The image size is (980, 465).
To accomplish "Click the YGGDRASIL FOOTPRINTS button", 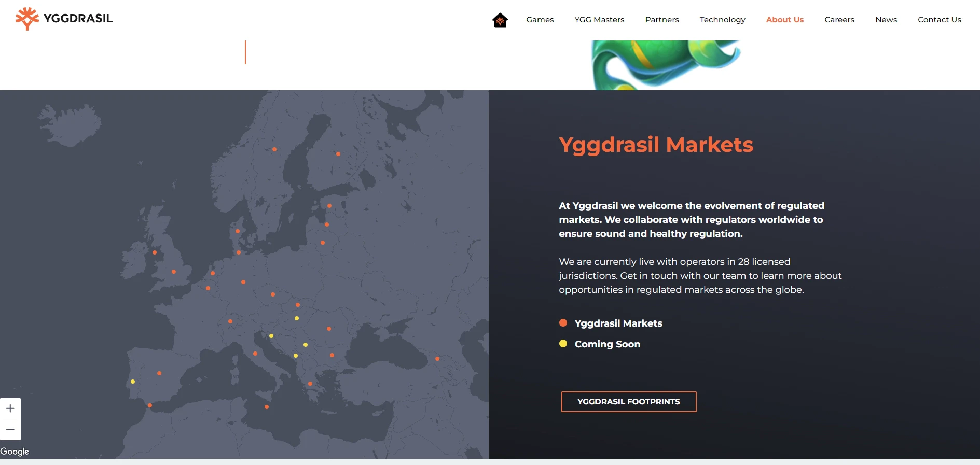I will tap(628, 402).
